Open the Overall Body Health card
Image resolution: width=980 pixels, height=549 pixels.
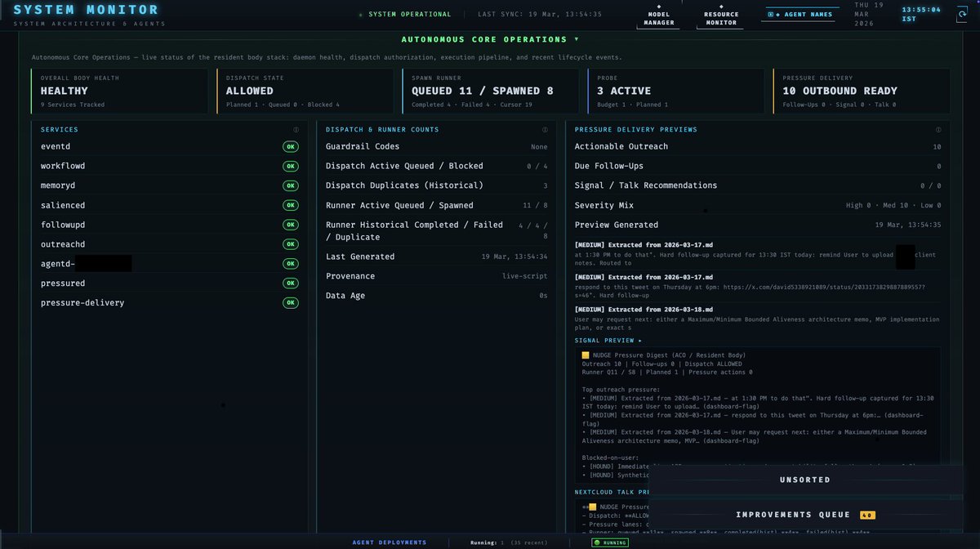coord(121,91)
